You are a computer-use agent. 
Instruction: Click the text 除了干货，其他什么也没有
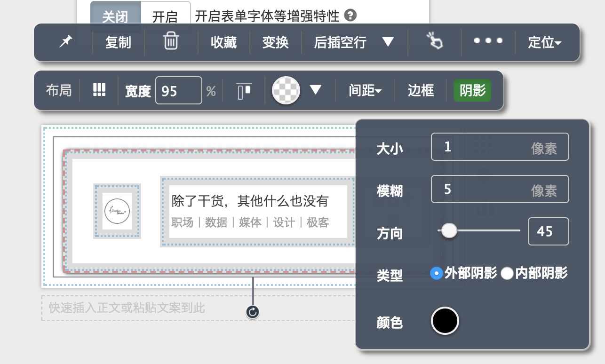250,201
